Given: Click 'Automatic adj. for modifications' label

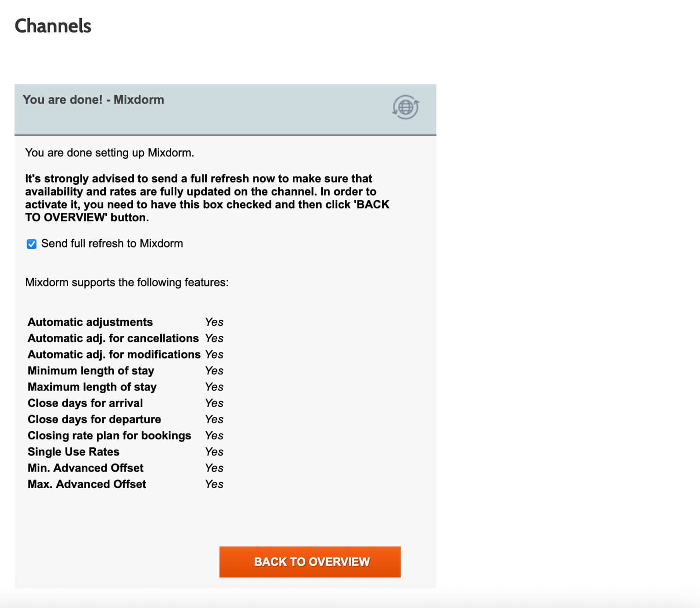Looking at the screenshot, I should tap(114, 354).
